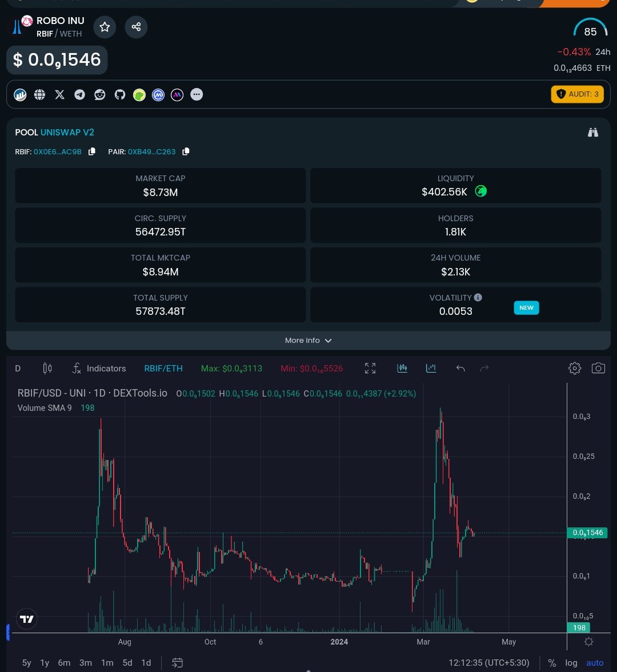Viewport: 617px width, 672px height.
Task: Take a chart snapshot with the camera icon
Action: click(x=598, y=368)
